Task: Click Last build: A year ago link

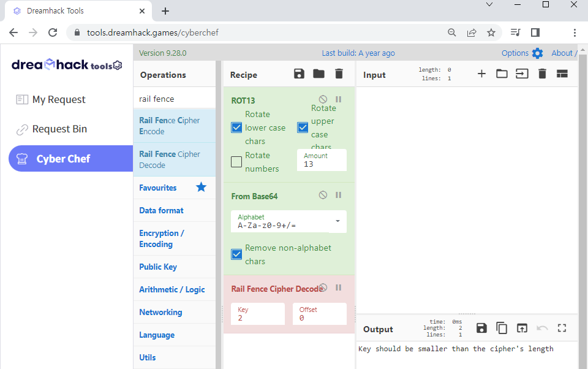Action: tap(358, 53)
